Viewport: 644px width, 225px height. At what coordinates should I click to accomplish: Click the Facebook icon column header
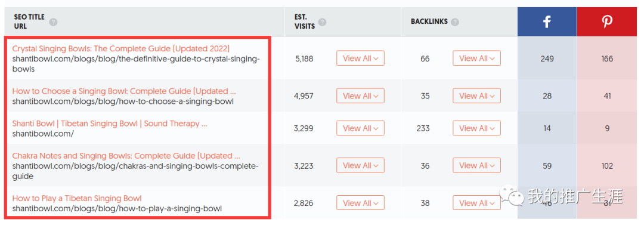click(x=547, y=22)
